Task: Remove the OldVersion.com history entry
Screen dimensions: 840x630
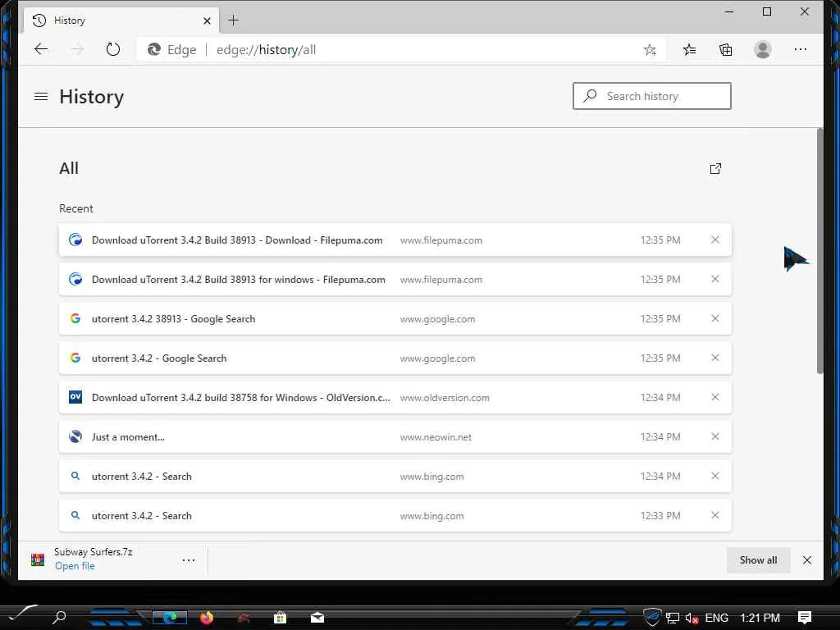Action: pos(715,397)
